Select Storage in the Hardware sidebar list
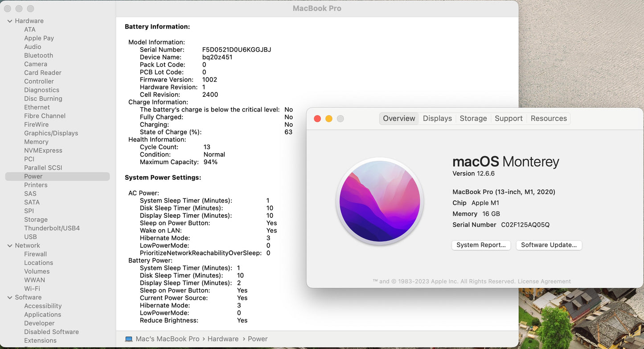The width and height of the screenshot is (644, 349). click(x=36, y=220)
